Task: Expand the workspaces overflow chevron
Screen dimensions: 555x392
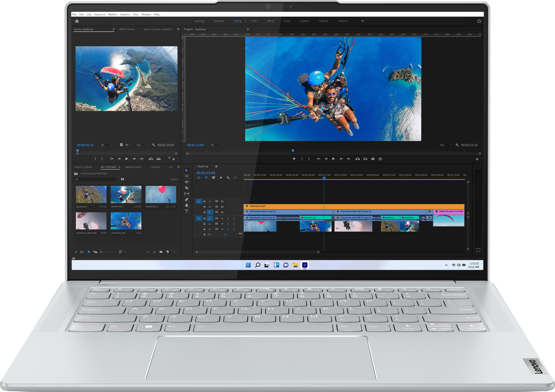Action: (x=362, y=21)
